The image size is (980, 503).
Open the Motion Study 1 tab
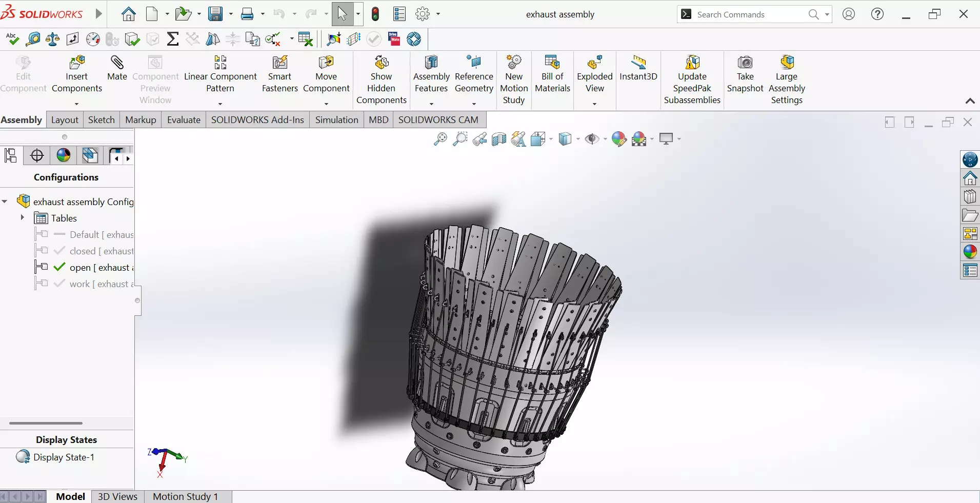click(x=186, y=496)
